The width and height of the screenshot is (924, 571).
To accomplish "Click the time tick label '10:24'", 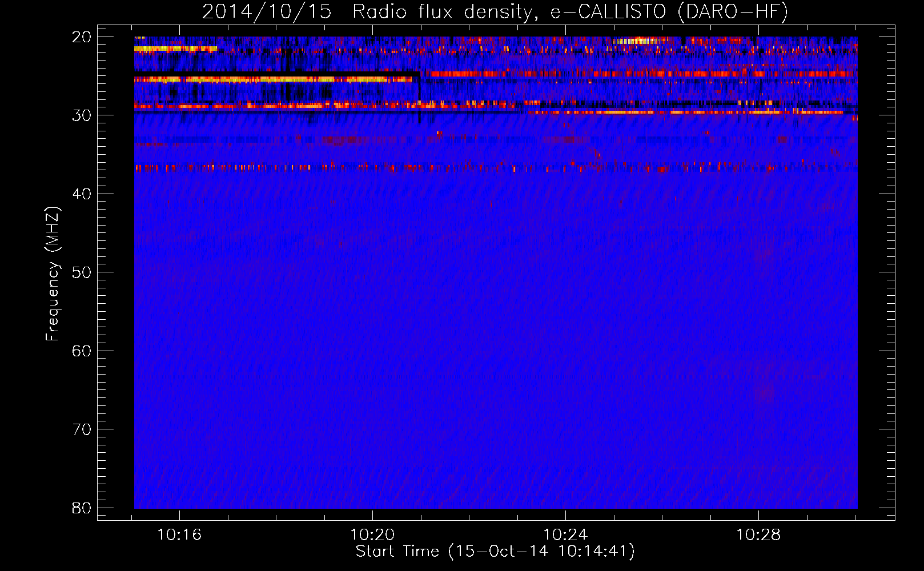I will pos(565,535).
